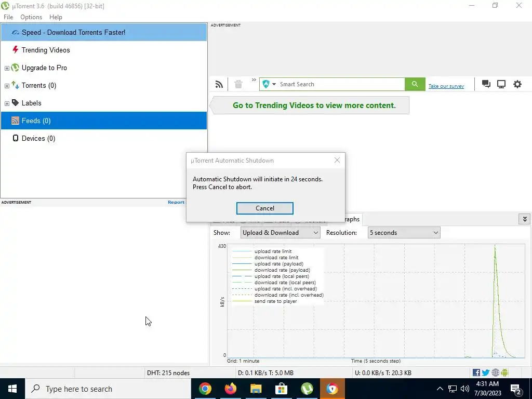532x399 pixels.
Task: Open the File menu
Action: click(8, 17)
